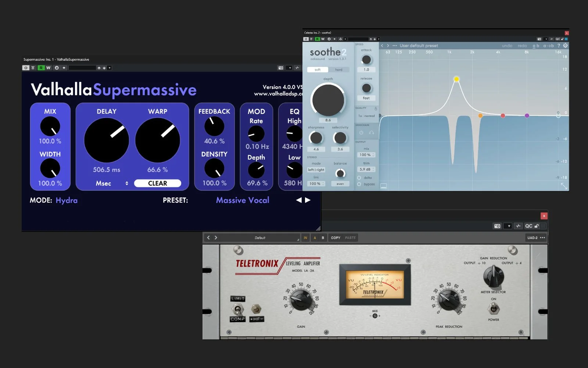Select the A state tab in LA-2A
The image size is (588, 368).
pyautogui.click(x=315, y=238)
